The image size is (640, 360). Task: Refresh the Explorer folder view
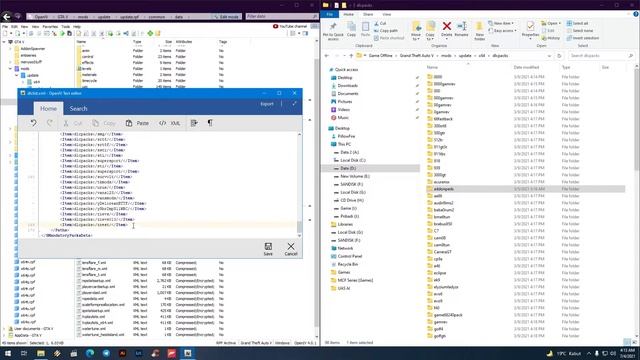pos(559,56)
